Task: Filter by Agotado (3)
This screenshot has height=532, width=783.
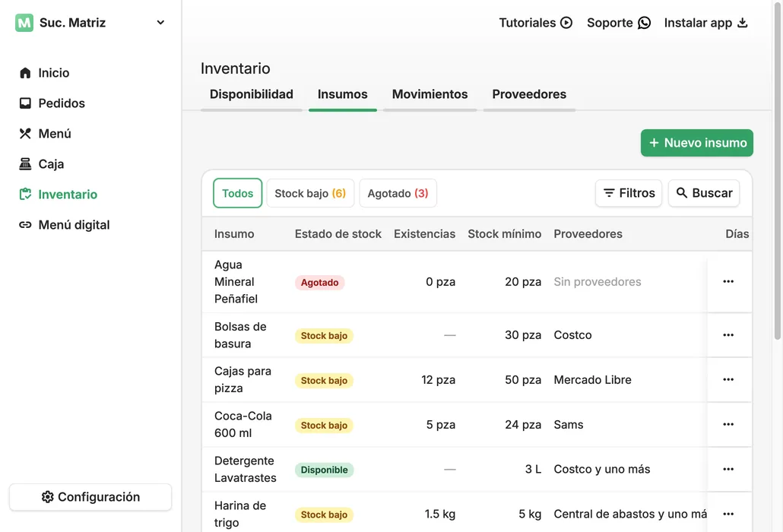Action: (x=398, y=193)
